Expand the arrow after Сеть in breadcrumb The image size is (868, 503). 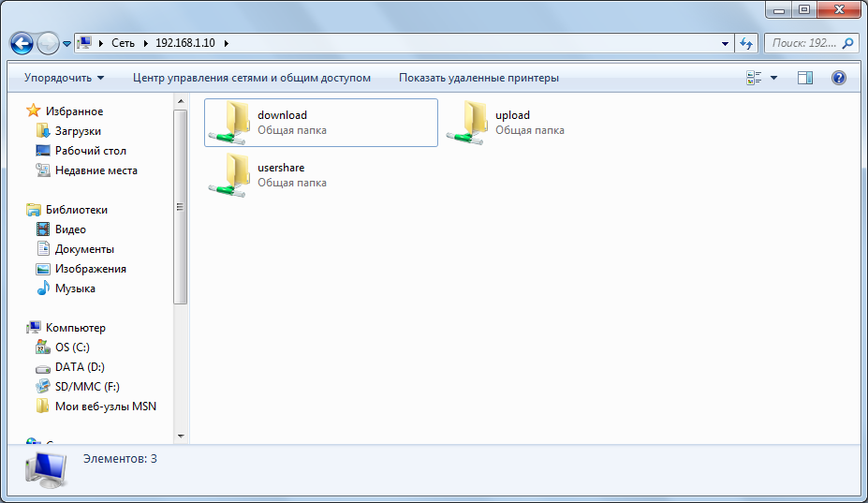click(145, 43)
